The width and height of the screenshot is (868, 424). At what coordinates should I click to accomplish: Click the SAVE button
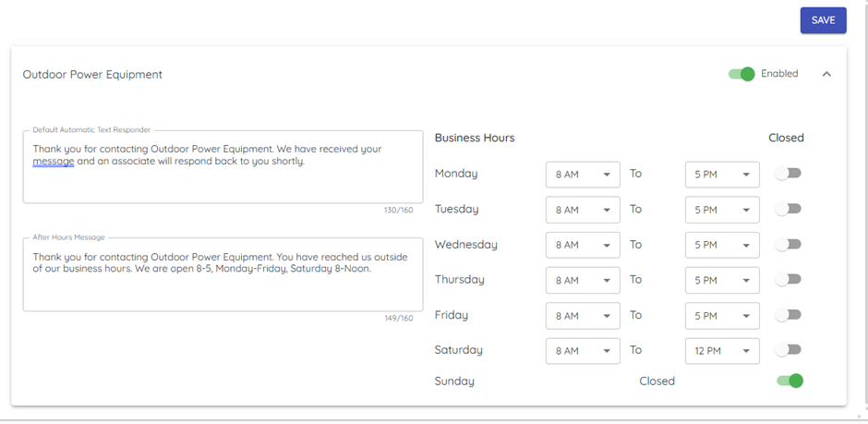[x=823, y=20]
